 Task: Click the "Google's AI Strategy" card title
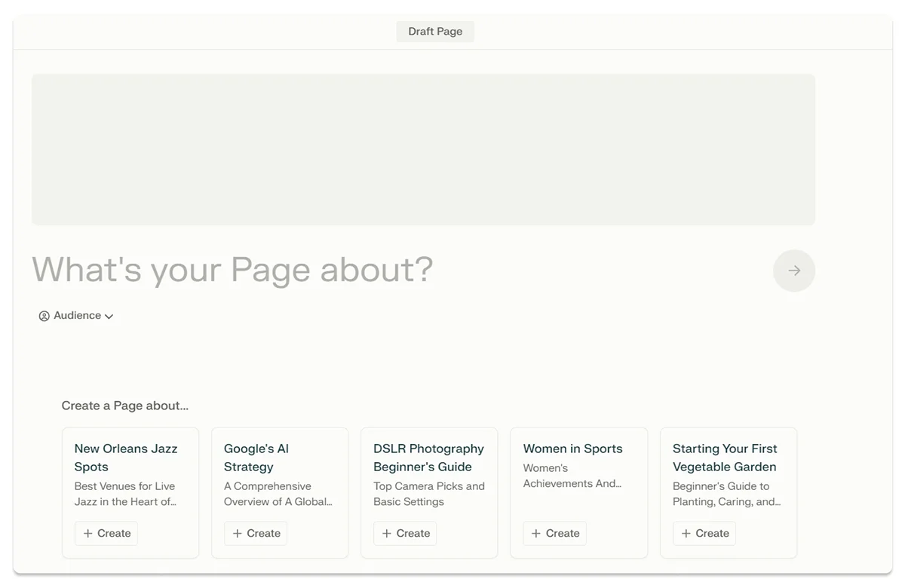256,458
